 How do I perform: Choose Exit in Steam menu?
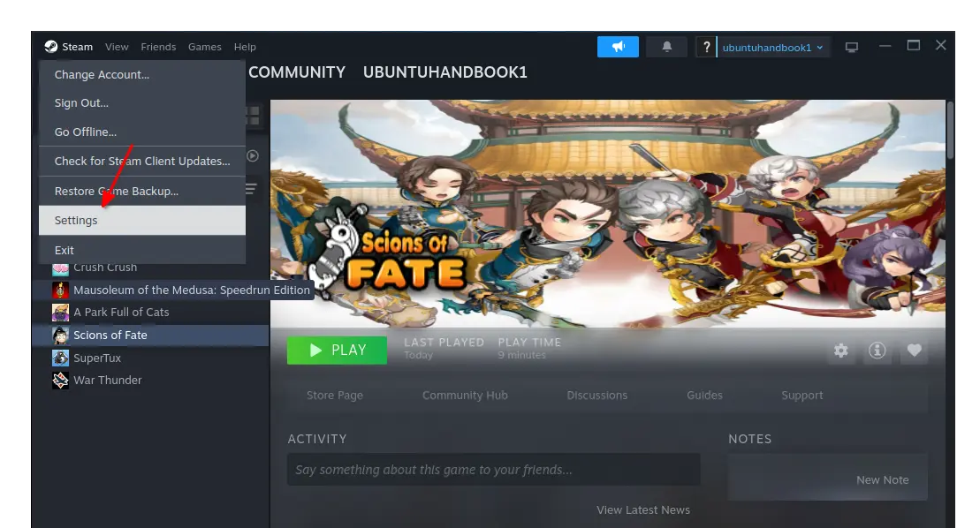pos(142,250)
